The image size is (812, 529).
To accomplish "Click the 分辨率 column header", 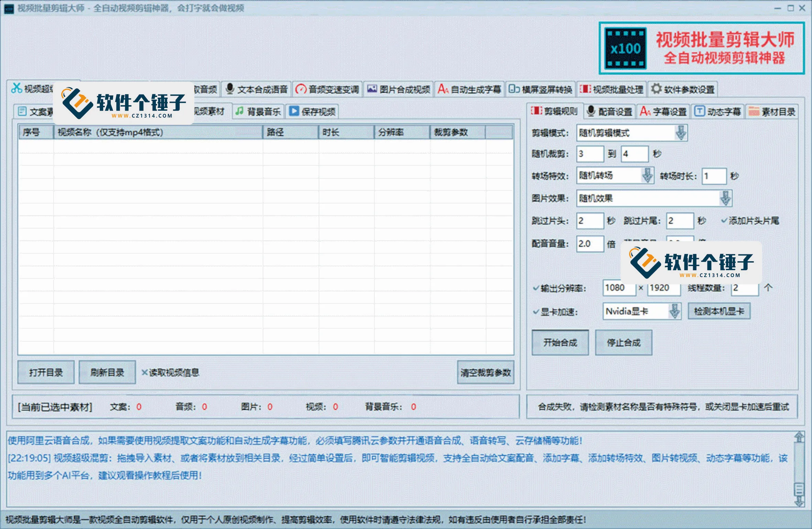I will pos(402,132).
